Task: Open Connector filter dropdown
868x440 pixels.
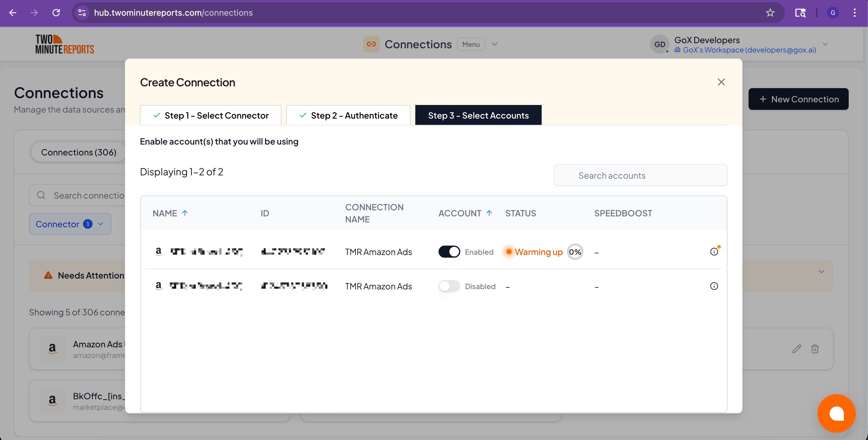Action: (x=70, y=224)
